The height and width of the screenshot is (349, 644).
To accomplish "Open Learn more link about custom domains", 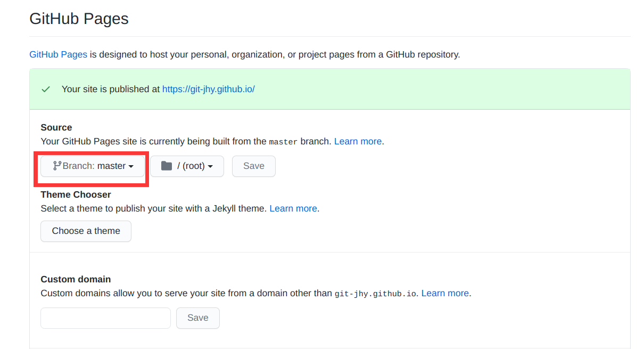I will (x=445, y=293).
